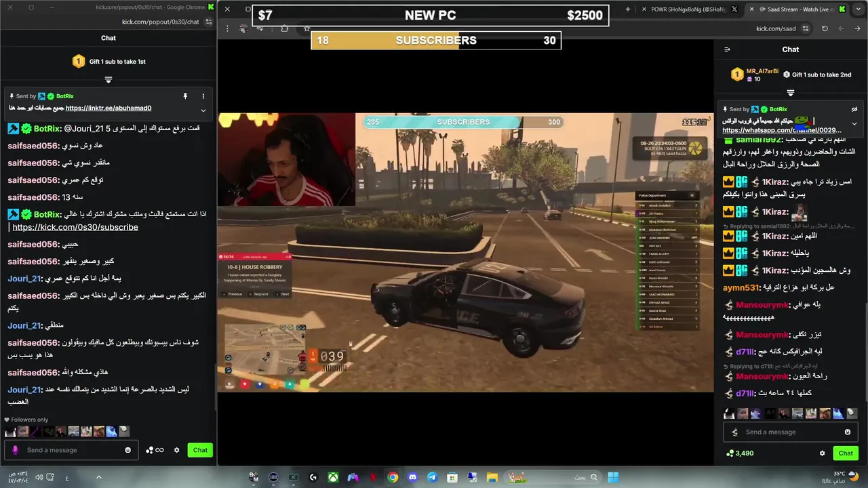Show hidden system tray icons
Viewport: 868px width, 488px height.
[99, 477]
